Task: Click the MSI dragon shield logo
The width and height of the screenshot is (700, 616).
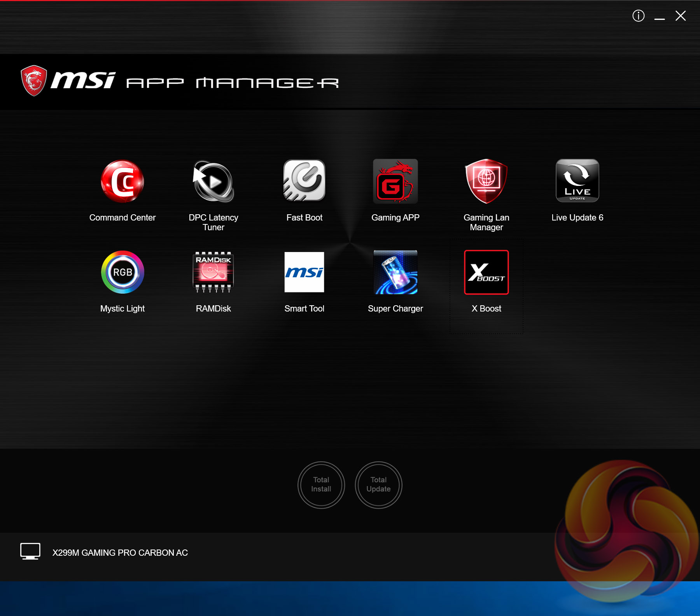Action: (x=34, y=80)
